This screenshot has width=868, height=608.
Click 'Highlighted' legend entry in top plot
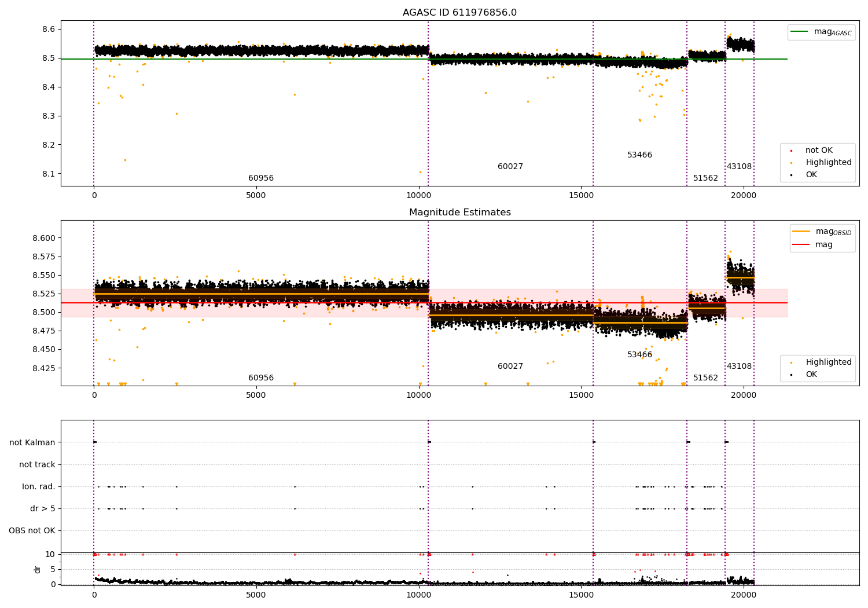(x=829, y=163)
